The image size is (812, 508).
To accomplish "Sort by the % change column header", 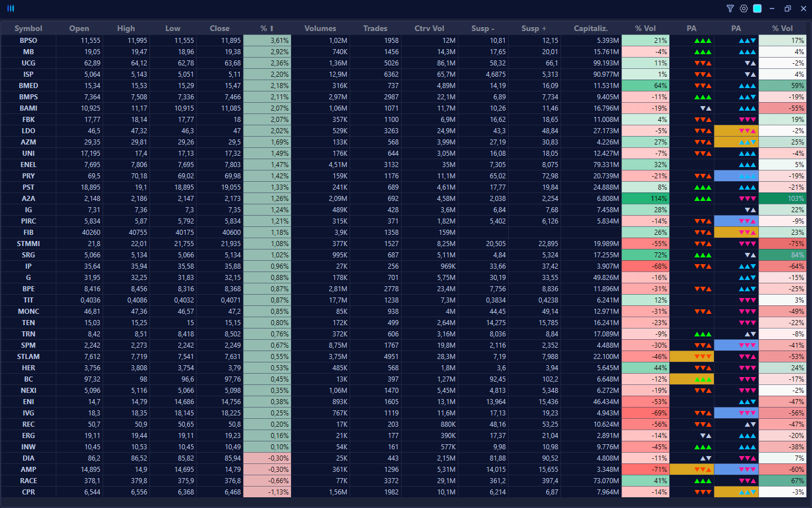I will pyautogui.click(x=267, y=28).
